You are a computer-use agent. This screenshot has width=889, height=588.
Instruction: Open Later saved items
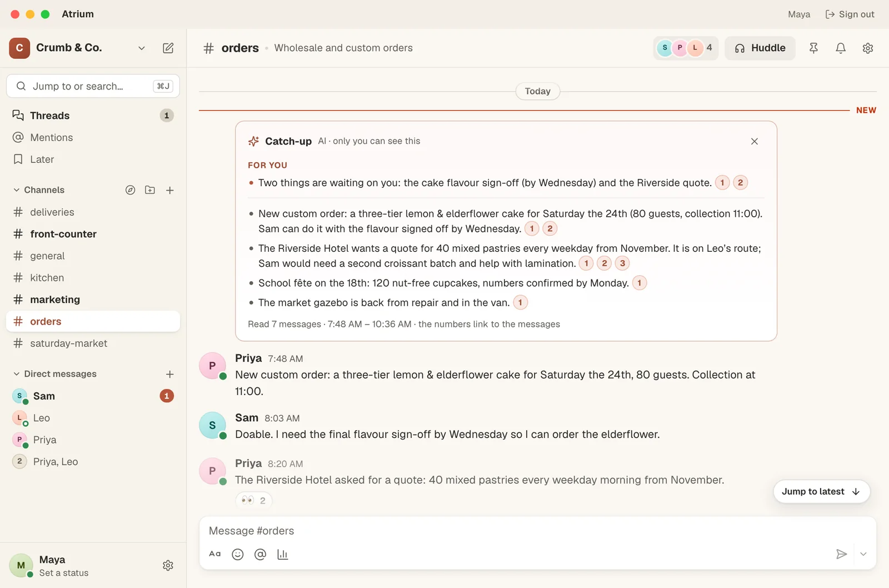pos(93,160)
